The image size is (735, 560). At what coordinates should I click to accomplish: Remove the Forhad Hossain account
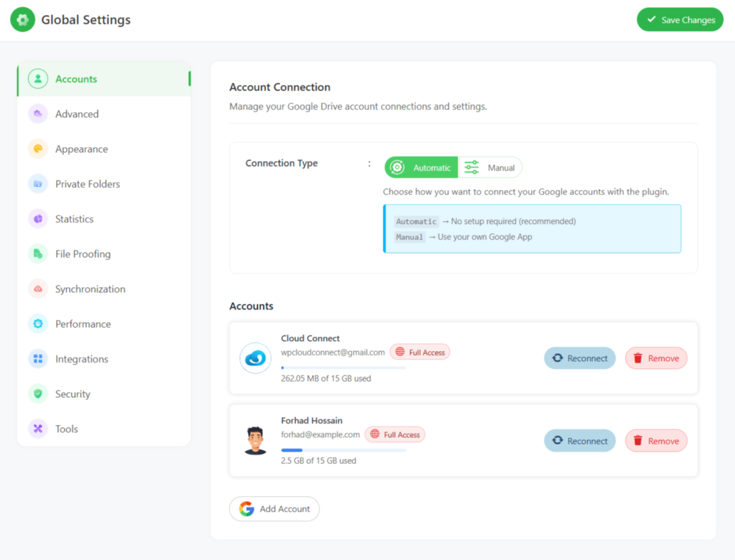(x=655, y=441)
